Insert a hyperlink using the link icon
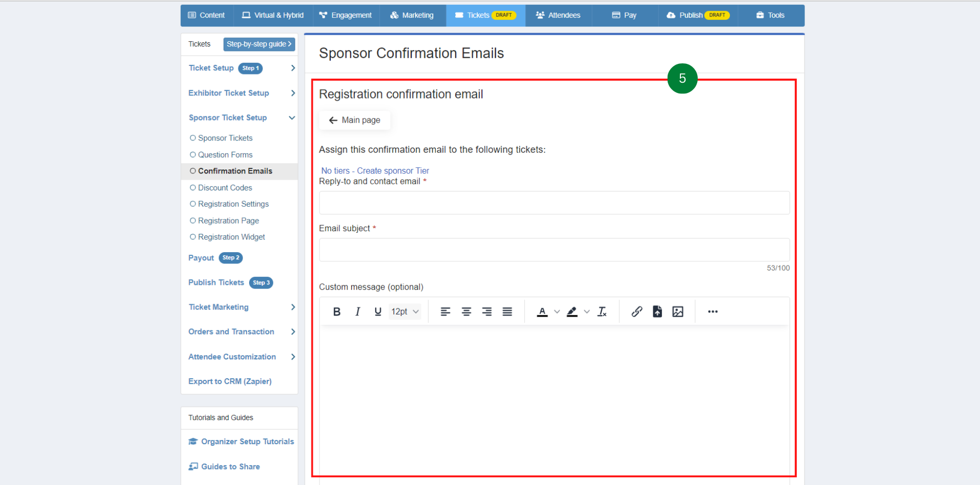Viewport: 980px width, 485px height. click(x=636, y=311)
